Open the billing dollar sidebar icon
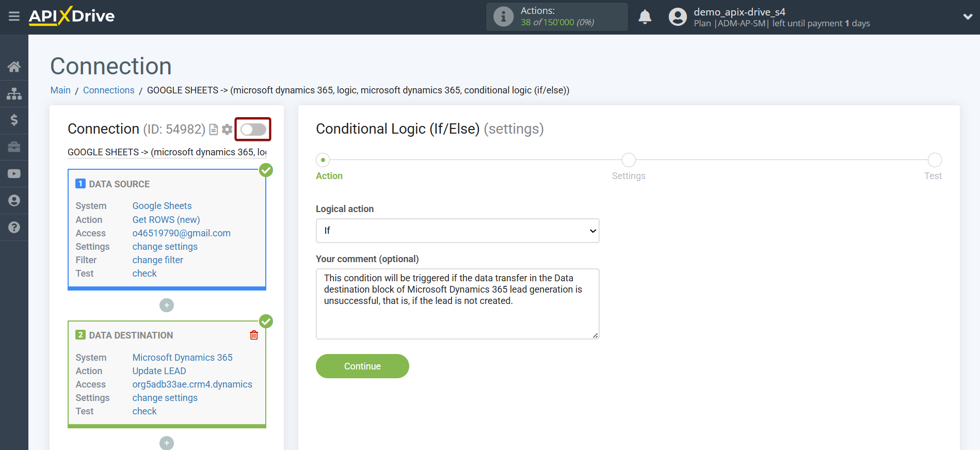Image resolution: width=980 pixels, height=450 pixels. point(14,120)
